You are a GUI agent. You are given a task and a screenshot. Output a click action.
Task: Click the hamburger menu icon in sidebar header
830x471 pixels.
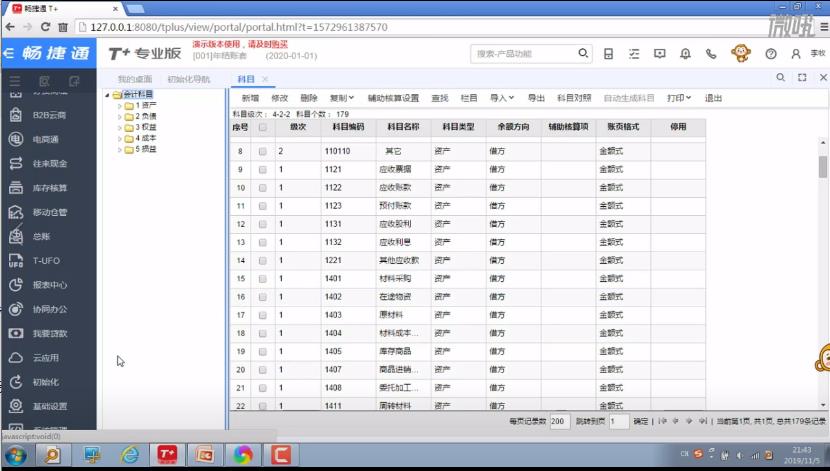tap(15, 80)
